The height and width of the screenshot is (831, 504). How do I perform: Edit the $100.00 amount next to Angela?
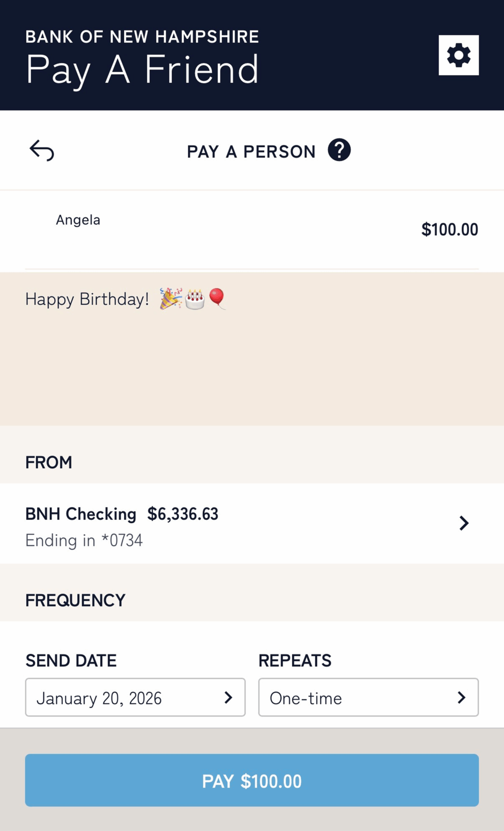click(x=449, y=230)
